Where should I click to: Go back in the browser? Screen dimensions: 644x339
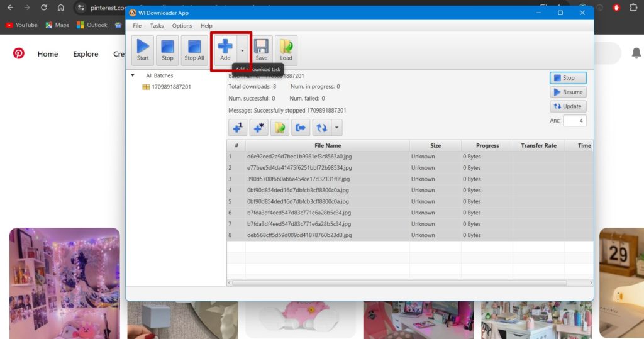coord(10,8)
